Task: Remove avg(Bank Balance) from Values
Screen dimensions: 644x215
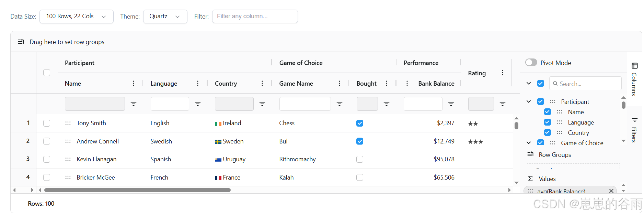Action: 611,191
